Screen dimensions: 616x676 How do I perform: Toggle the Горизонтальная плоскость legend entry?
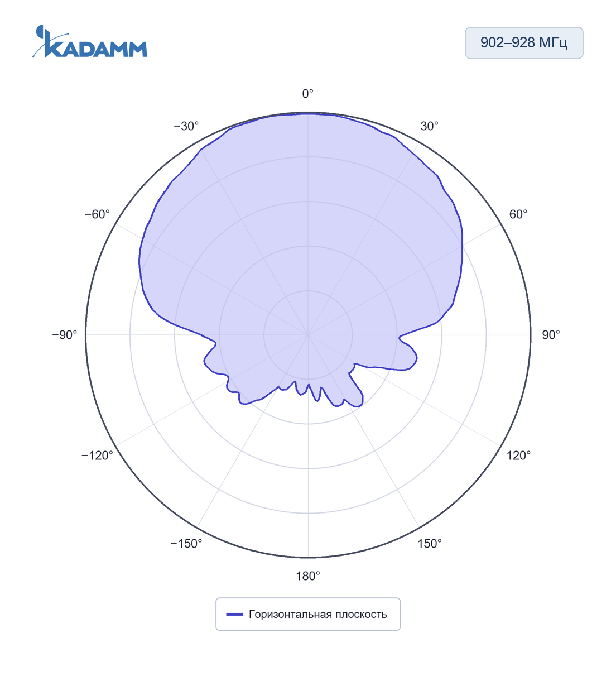pyautogui.click(x=307, y=614)
